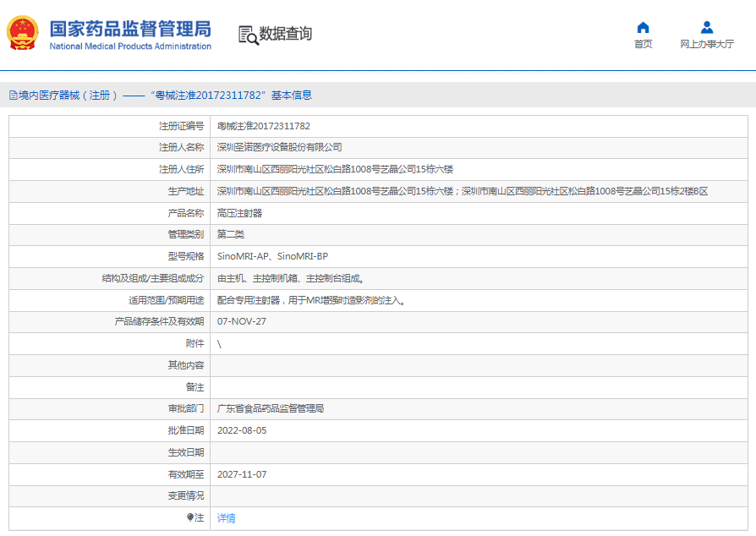Select the 首页 navigation entry

click(642, 42)
